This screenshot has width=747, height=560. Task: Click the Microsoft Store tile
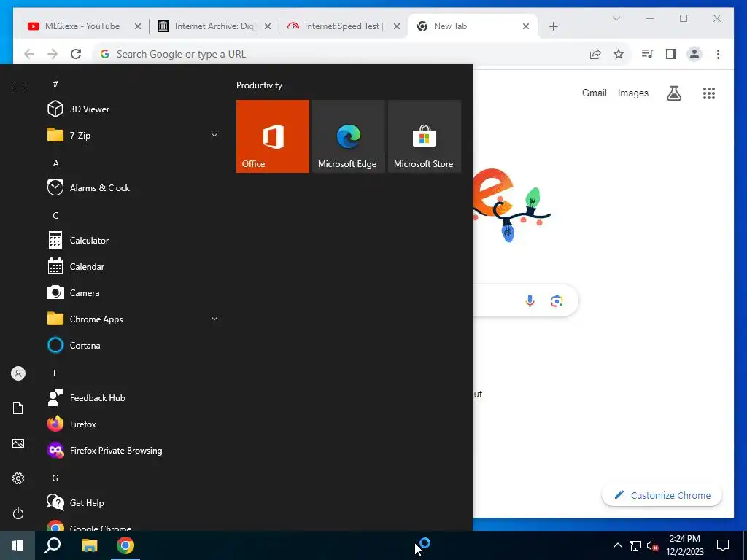coord(425,136)
